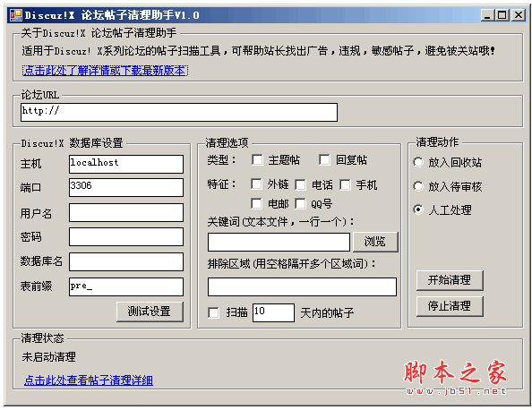Focus the 论坛URL input field
532x410 pixels.
[179, 112]
